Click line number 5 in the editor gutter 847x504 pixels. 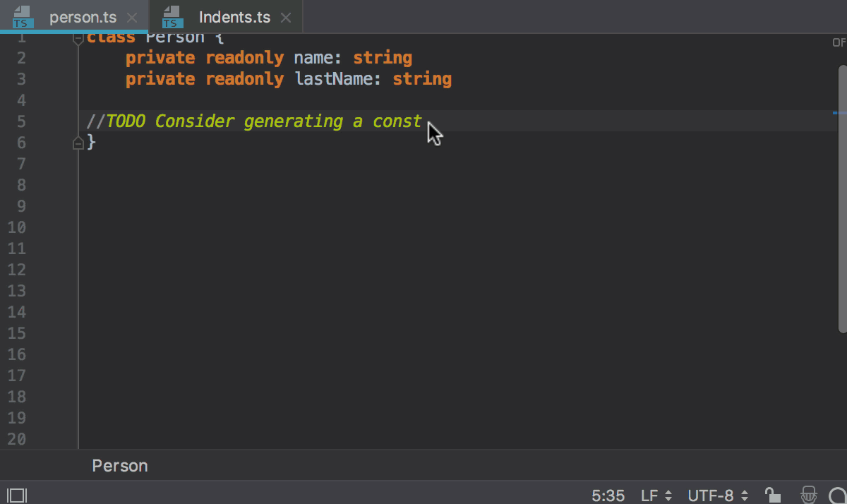[21, 121]
